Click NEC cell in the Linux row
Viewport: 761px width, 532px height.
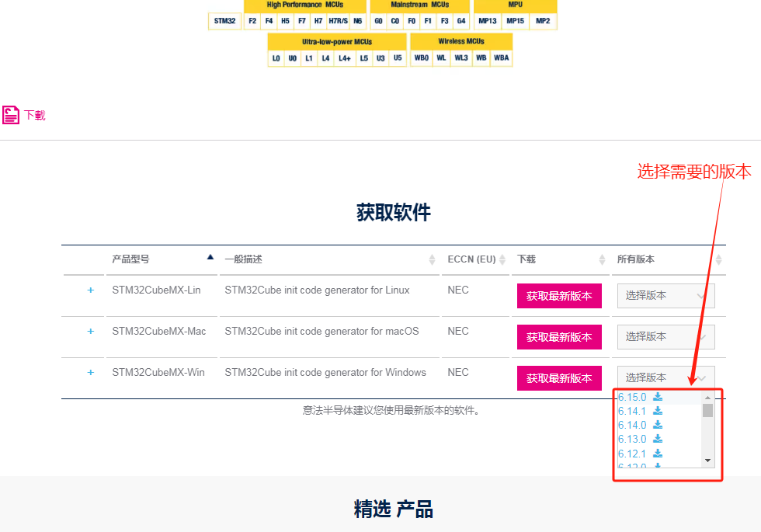[x=457, y=290]
